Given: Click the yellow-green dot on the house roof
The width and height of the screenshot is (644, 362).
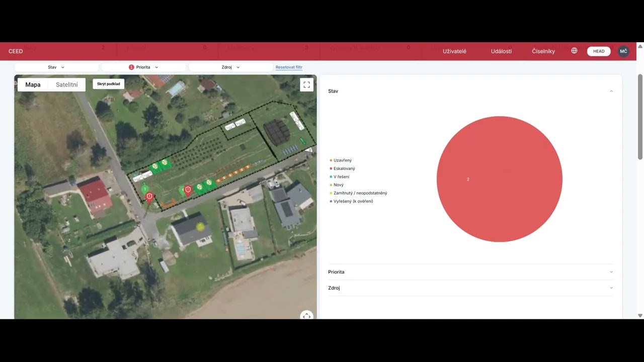Looking at the screenshot, I should 201,227.
